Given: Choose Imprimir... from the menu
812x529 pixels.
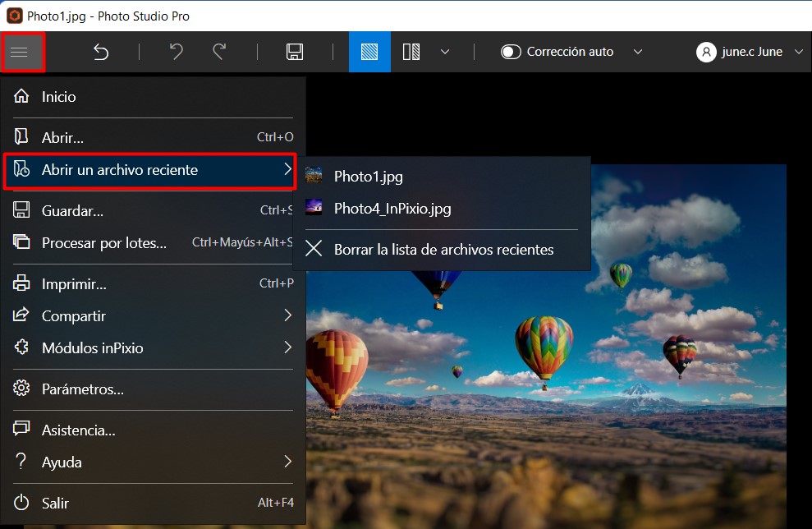Looking at the screenshot, I should tap(153, 284).
